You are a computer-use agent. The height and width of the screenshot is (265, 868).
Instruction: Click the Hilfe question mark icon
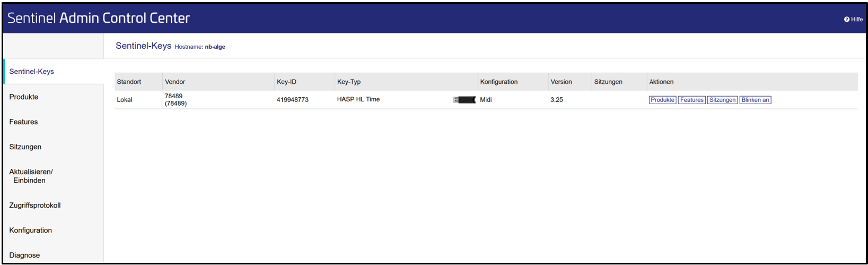pyautogui.click(x=847, y=19)
